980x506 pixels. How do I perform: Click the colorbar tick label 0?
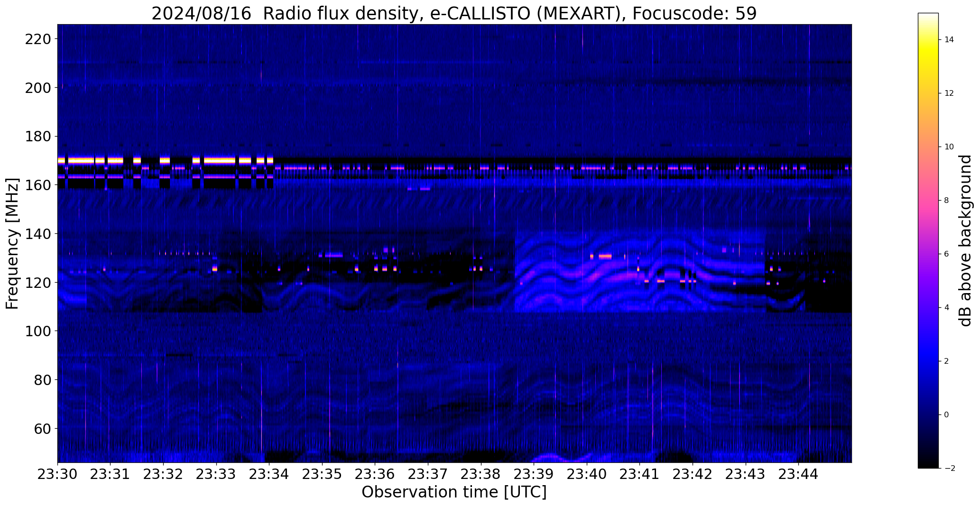tap(946, 415)
